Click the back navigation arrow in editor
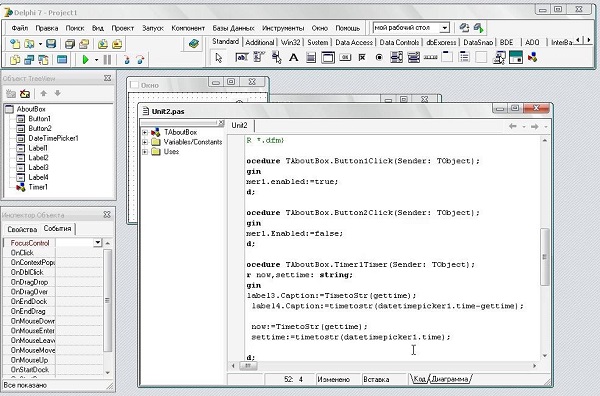600x396 pixels. 513,126
